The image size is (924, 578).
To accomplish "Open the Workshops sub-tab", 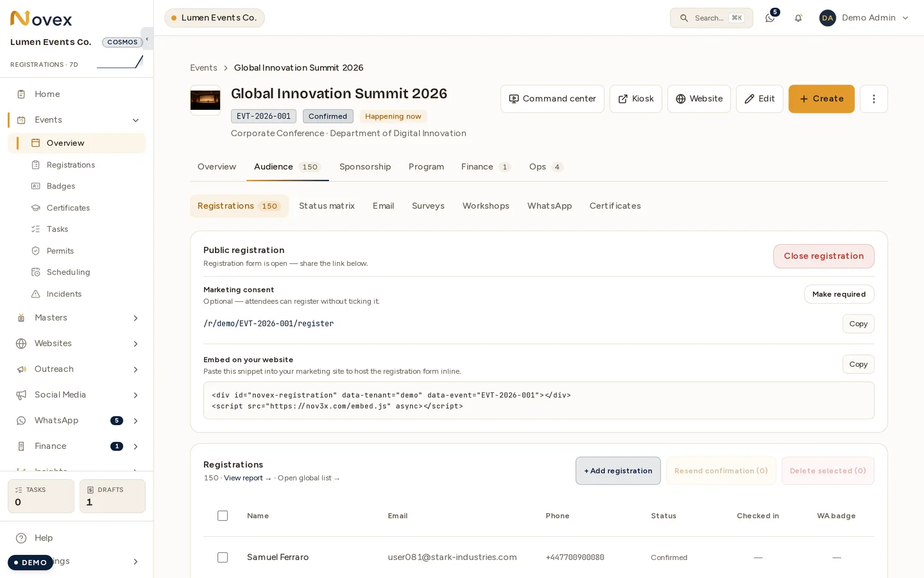I will point(486,206).
